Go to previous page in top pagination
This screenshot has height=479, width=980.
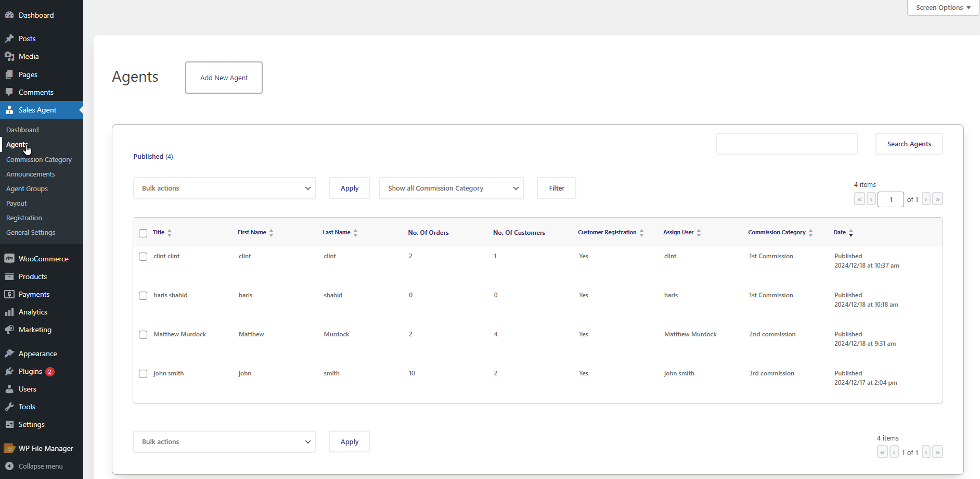[871, 199]
